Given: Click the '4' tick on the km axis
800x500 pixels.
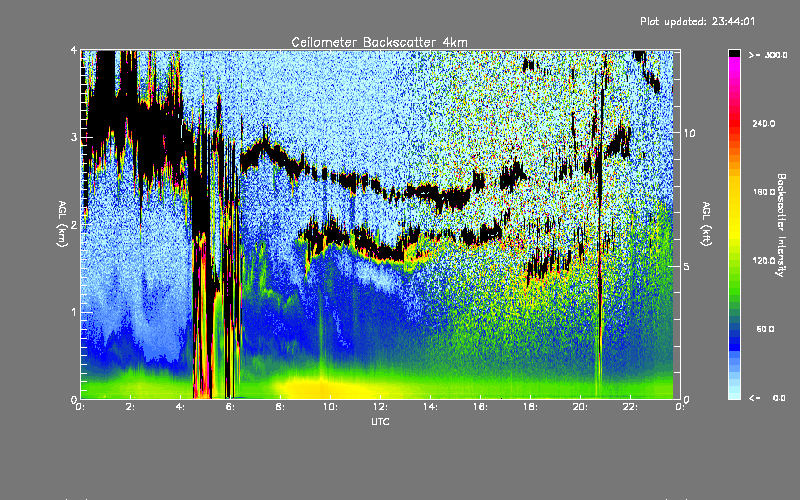Looking at the screenshot, I should (x=74, y=51).
